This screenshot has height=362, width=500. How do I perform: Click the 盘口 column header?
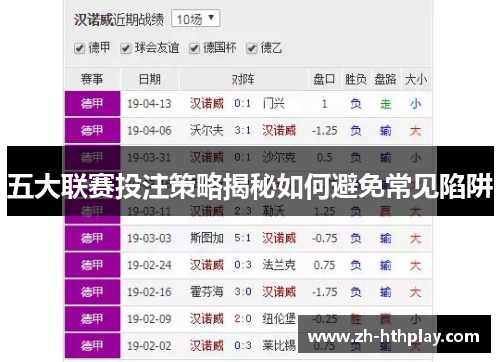pyautogui.click(x=324, y=79)
